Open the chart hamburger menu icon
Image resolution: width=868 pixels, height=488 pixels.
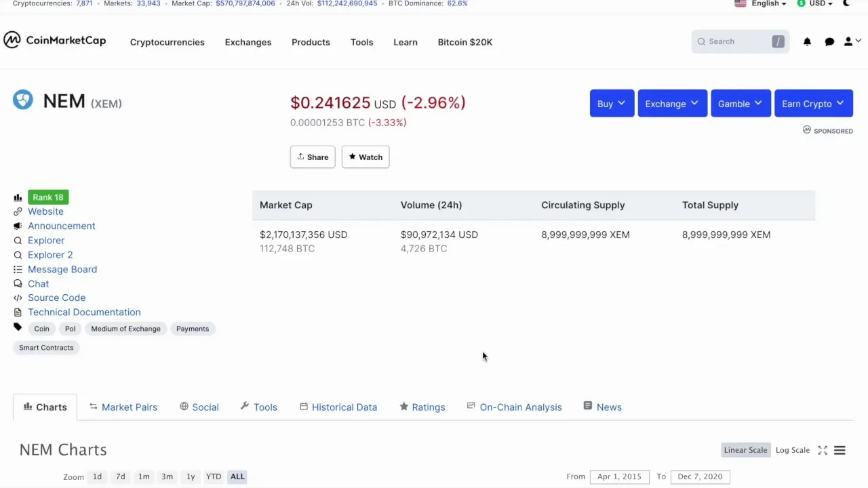[840, 450]
